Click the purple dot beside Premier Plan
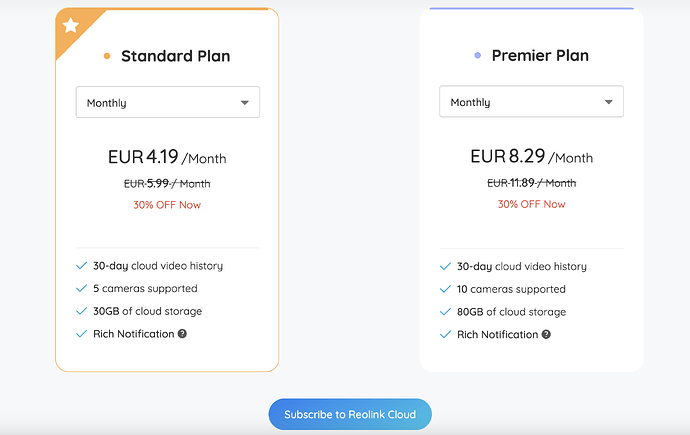690x435 pixels. 478,56
